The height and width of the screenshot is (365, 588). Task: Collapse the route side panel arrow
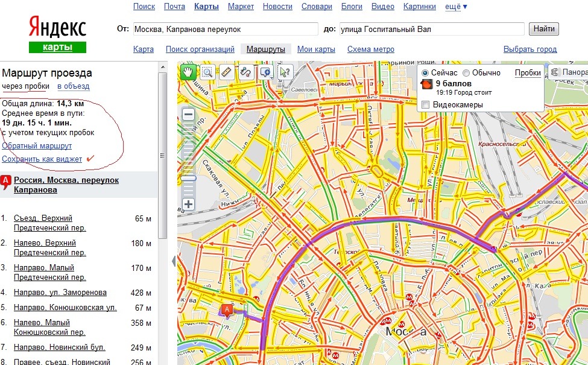[174, 261]
